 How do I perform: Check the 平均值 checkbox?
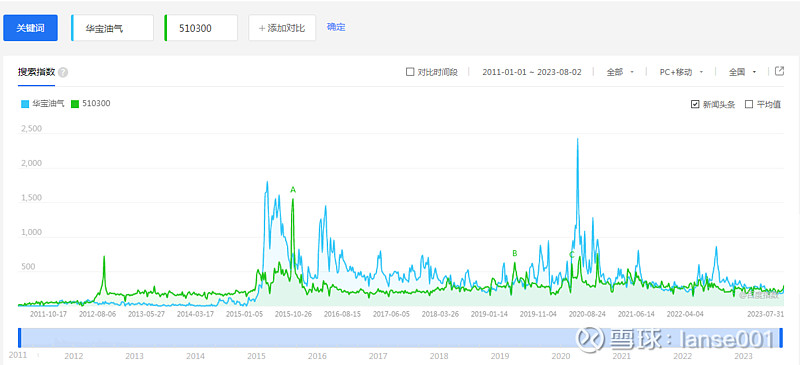749,104
